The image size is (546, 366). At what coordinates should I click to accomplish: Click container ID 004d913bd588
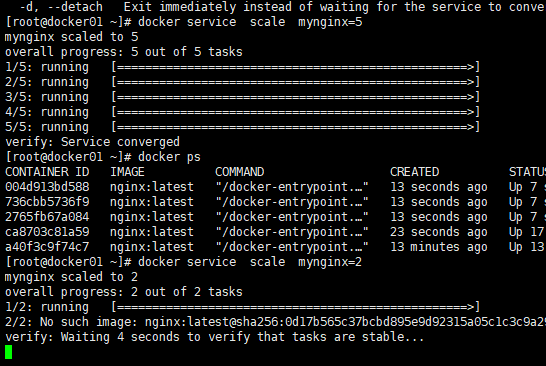click(x=47, y=187)
